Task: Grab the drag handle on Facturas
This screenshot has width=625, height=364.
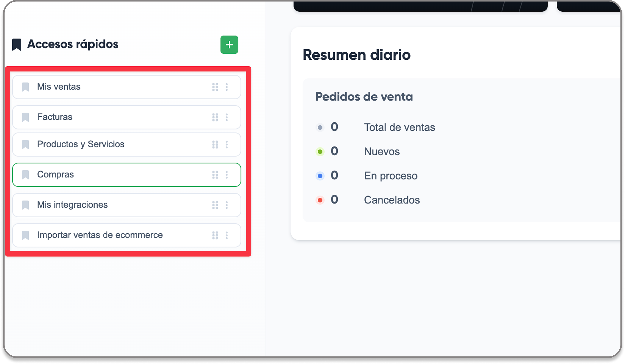Action: point(215,117)
